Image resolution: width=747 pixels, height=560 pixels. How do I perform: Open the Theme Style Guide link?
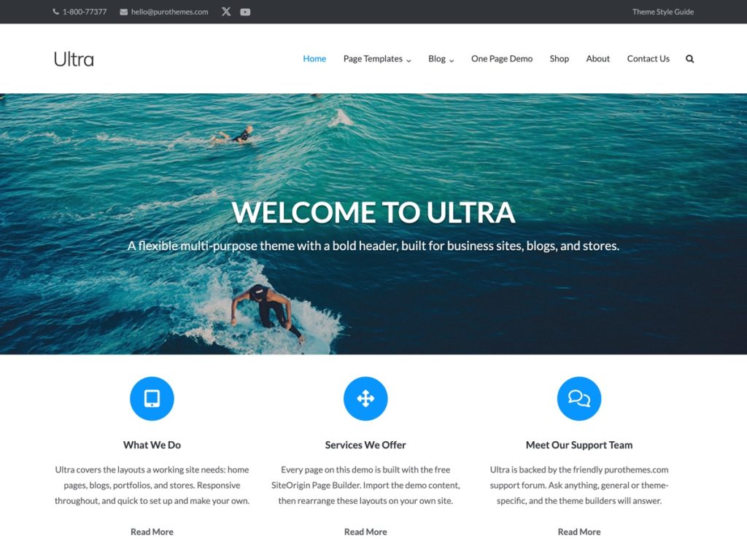point(662,12)
